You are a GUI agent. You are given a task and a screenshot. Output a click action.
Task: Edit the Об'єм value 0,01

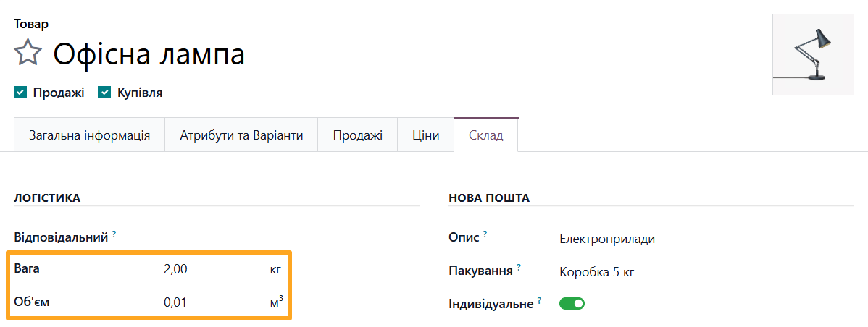[175, 302]
